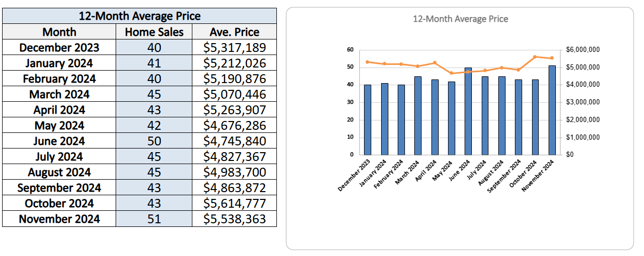
Task: Click the $0 right axis label
Action: (x=570, y=155)
